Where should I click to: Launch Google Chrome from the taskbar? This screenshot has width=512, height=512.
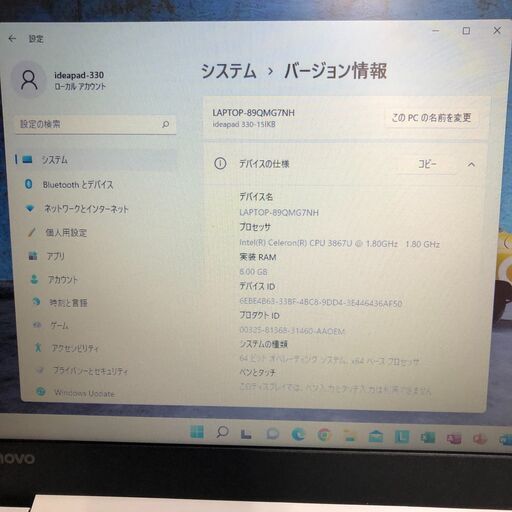pos(324,435)
